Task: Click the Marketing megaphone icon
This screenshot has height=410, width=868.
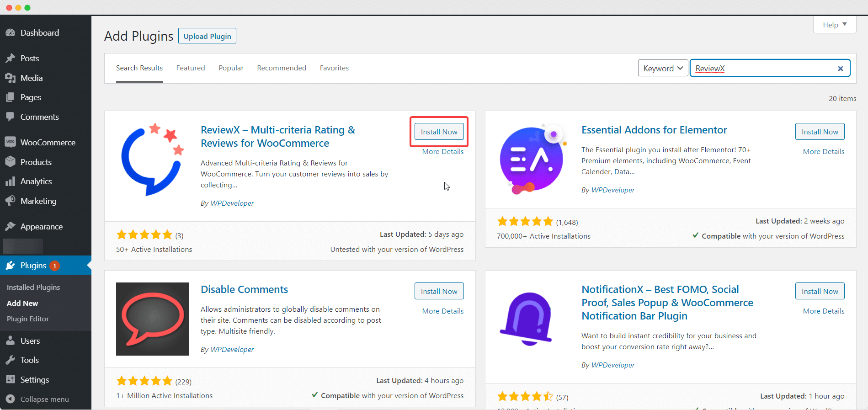Action: [x=10, y=201]
